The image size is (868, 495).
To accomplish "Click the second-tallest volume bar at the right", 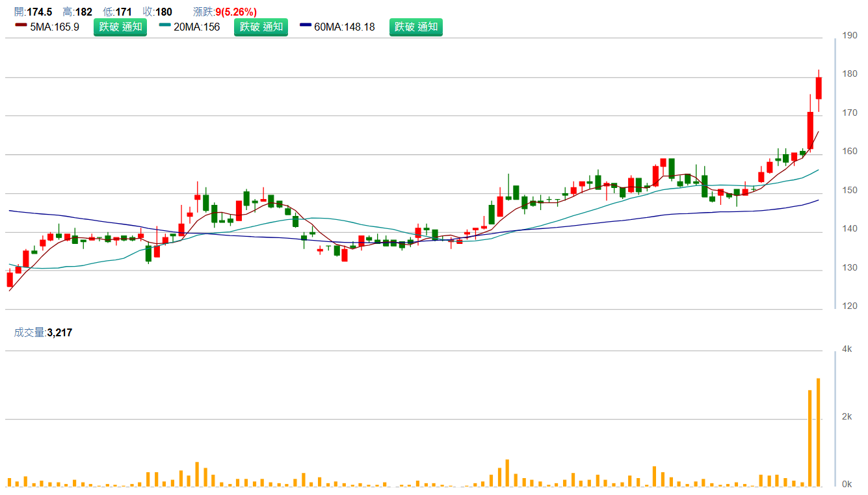I will coord(810,438).
